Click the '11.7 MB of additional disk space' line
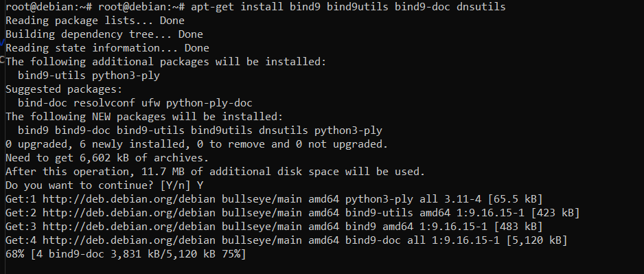Screen dimensions: 644x274 click(x=215, y=172)
